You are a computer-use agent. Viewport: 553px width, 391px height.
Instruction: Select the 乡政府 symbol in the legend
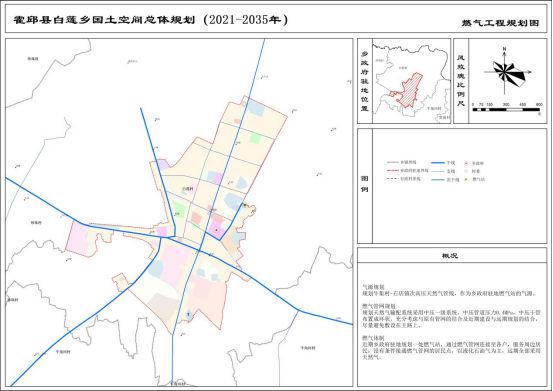[466, 163]
